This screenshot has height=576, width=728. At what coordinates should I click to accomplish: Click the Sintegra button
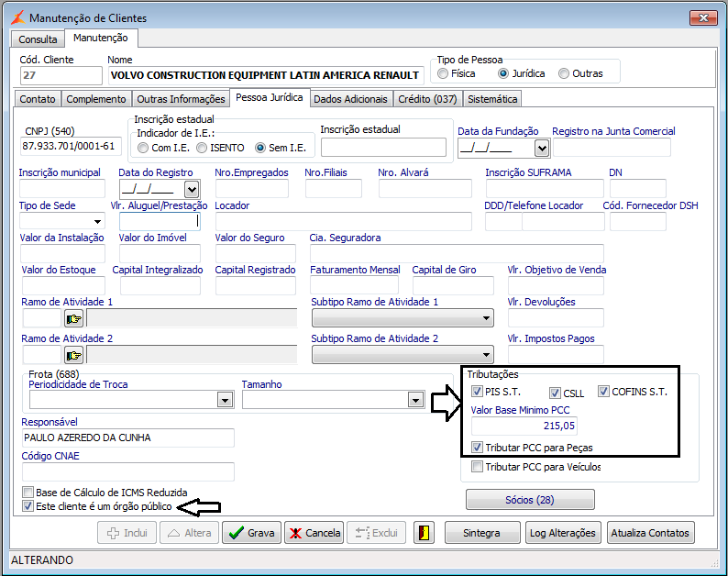click(x=481, y=533)
